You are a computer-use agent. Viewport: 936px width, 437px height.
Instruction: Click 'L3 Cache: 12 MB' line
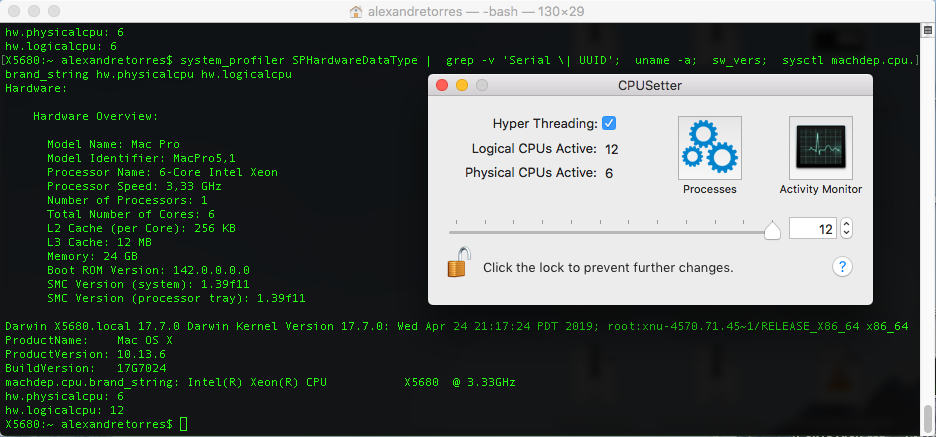[x=99, y=242]
